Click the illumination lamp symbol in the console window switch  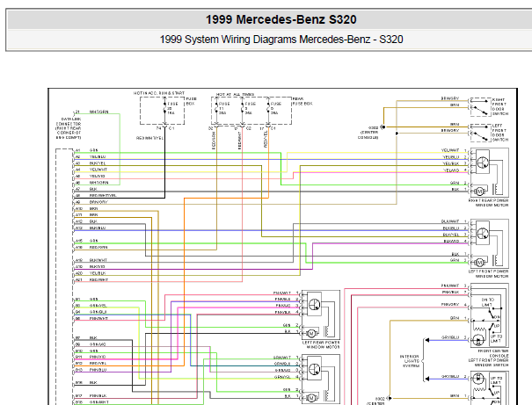(478, 340)
